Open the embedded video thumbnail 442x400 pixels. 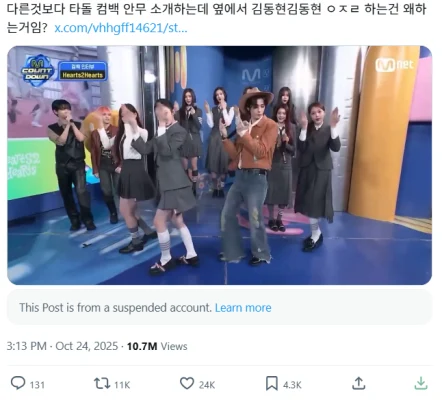coord(220,165)
